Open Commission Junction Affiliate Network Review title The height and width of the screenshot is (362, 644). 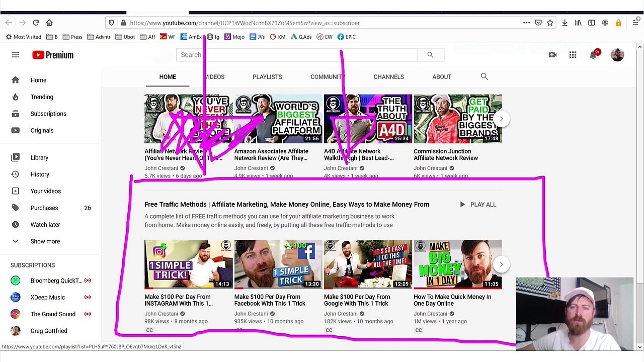(x=446, y=154)
